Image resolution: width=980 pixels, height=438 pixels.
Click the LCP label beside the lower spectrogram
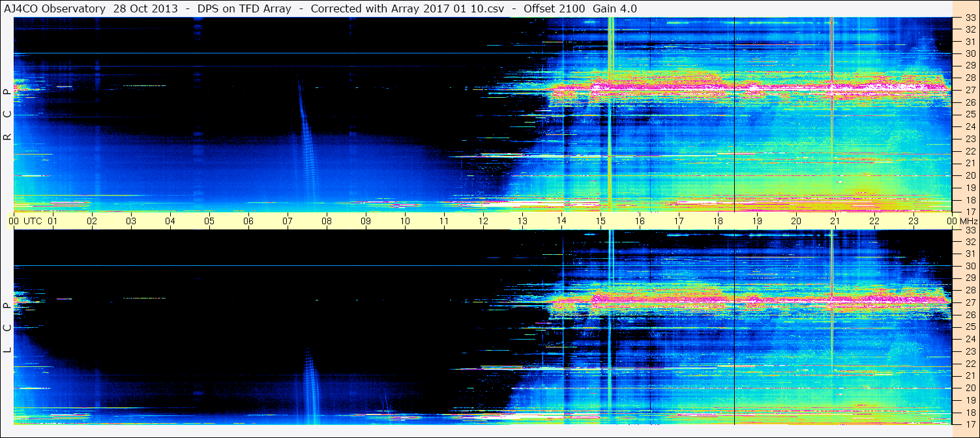[x=7, y=328]
